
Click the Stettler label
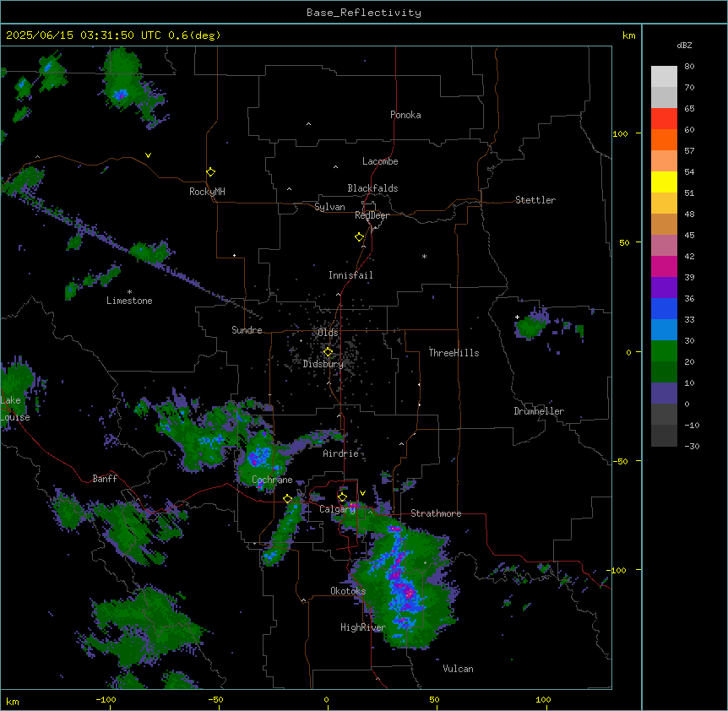tap(535, 200)
